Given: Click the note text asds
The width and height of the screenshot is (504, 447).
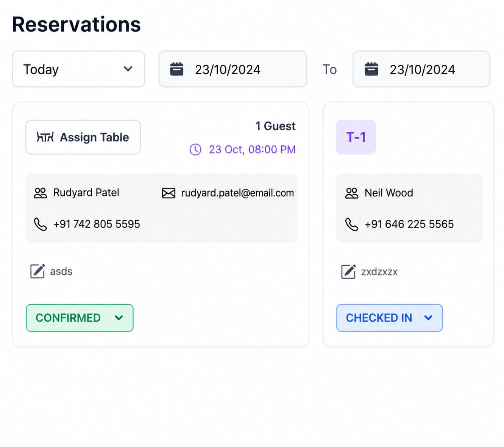Looking at the screenshot, I should (61, 271).
